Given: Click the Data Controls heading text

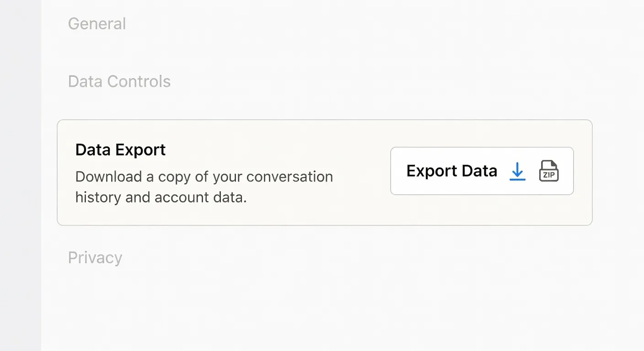Looking at the screenshot, I should pos(119,81).
